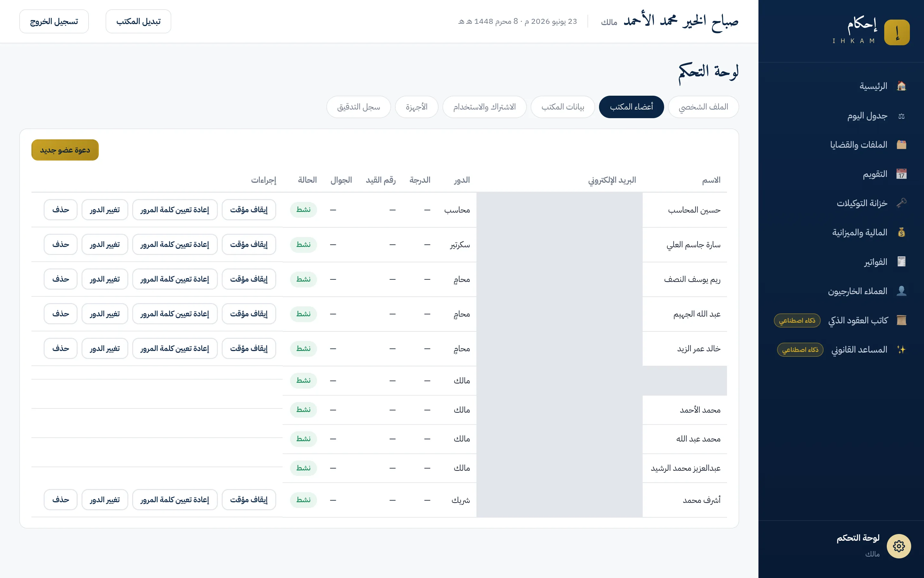Click the name محمد الأحمد in table
Viewport: 924px width, 578px height.
[700, 410]
